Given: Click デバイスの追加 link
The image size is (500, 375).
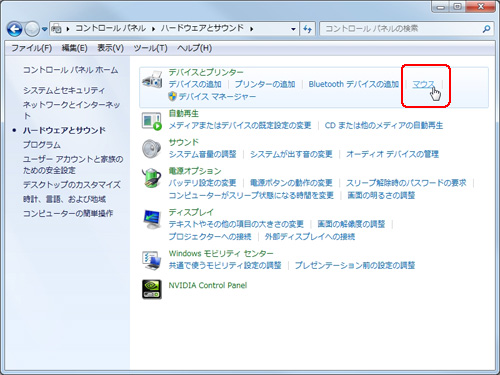Looking at the screenshot, I should [195, 84].
